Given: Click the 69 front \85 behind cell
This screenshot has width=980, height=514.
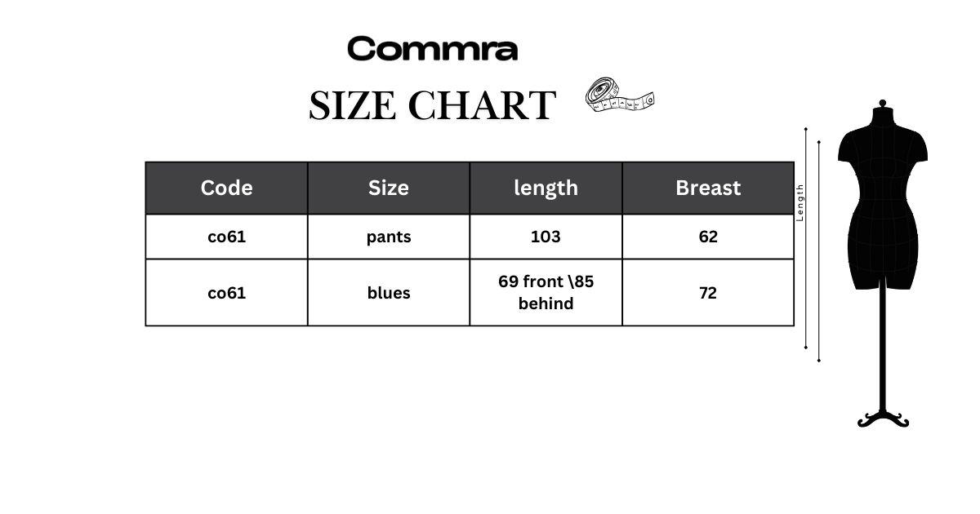Looking at the screenshot, I should (x=546, y=292).
